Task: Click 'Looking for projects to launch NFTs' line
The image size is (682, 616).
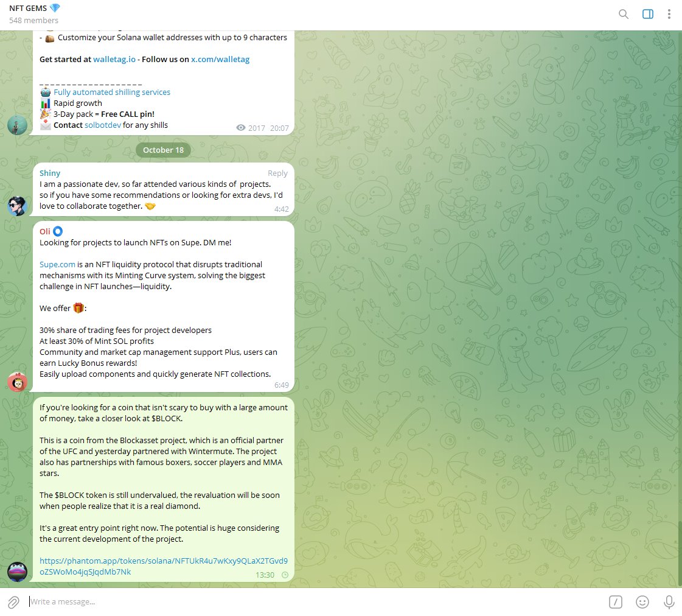Action: [x=135, y=242]
